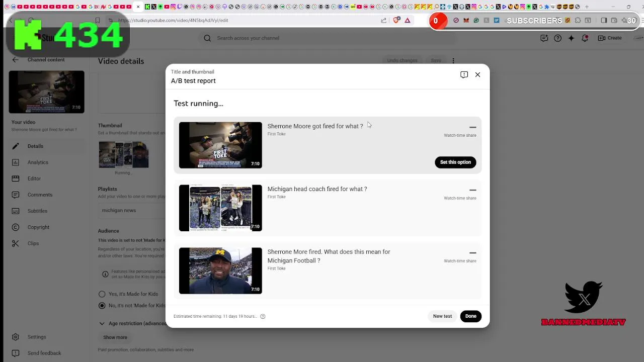Open help icon beside estimated time remaining
The height and width of the screenshot is (362, 644).
(263, 316)
